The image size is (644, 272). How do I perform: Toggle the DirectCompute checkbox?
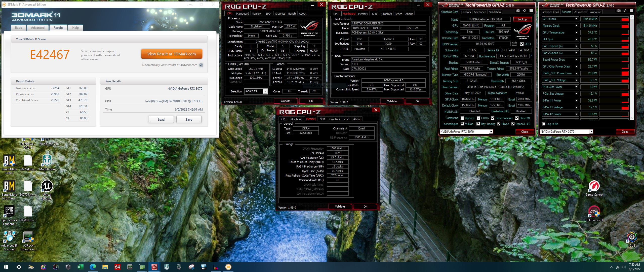pyautogui.click(x=493, y=118)
